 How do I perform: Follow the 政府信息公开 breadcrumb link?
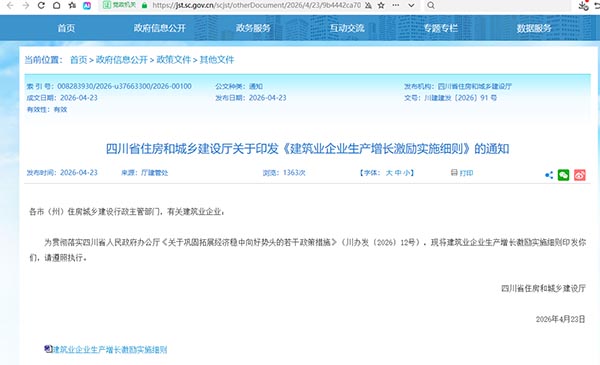(122, 60)
